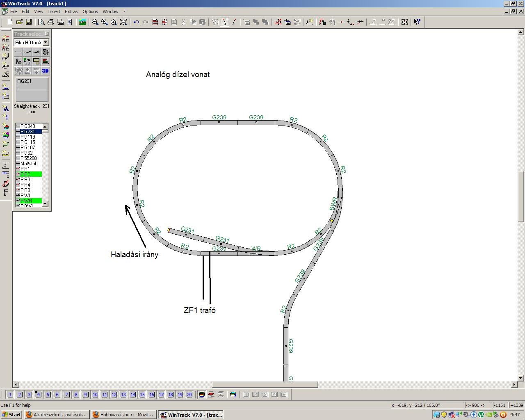Toggle layer 4 button
Viewport: 525px width, 420px height.
pos(39,395)
